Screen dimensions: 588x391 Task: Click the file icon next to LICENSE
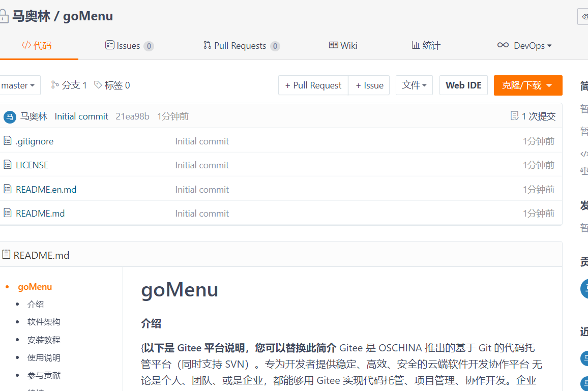8,165
